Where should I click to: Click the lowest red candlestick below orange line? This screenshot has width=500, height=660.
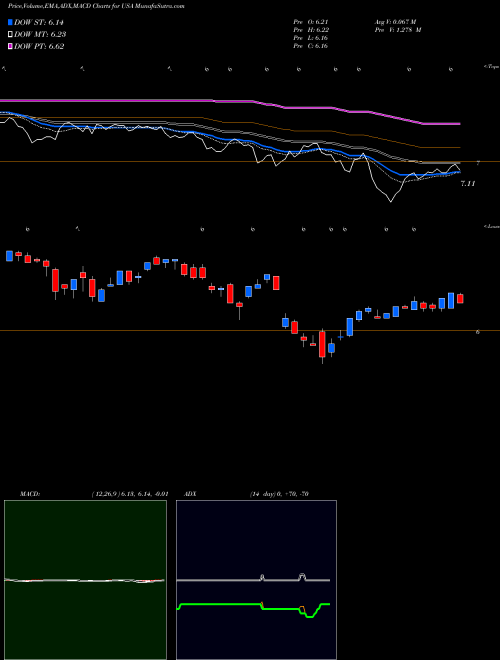point(322,344)
